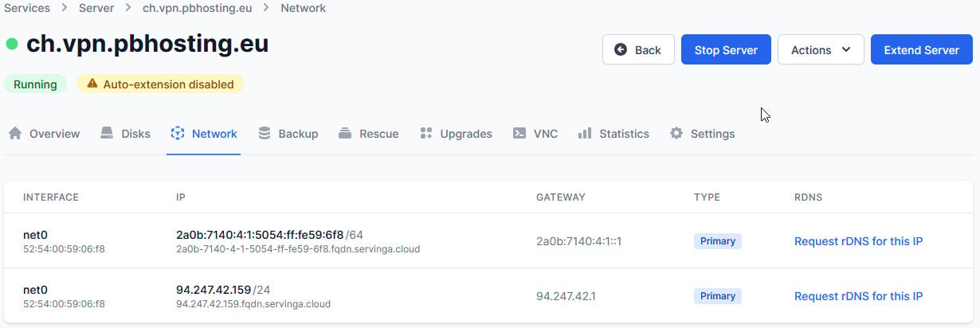Click the Auto-extension disabled warning badge
The image size is (980, 328).
tap(160, 84)
